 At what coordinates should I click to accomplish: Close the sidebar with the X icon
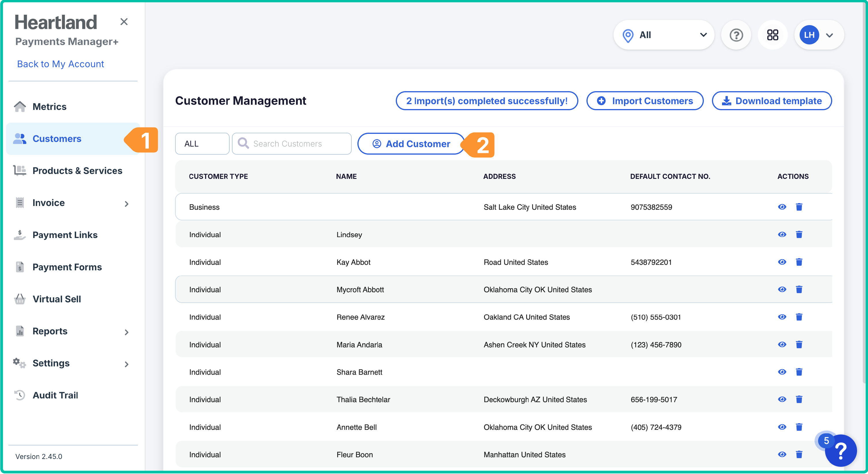pyautogui.click(x=124, y=22)
